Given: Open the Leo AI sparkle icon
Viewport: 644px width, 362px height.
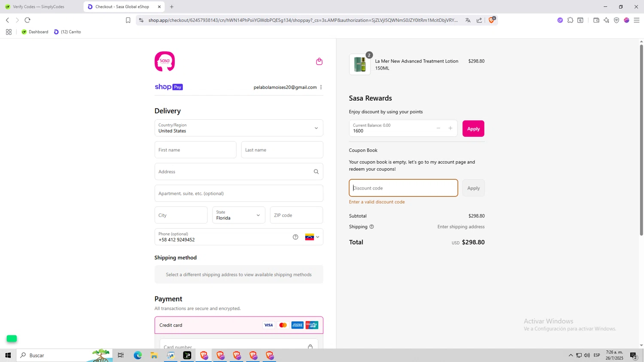Looking at the screenshot, I should click(x=606, y=20).
